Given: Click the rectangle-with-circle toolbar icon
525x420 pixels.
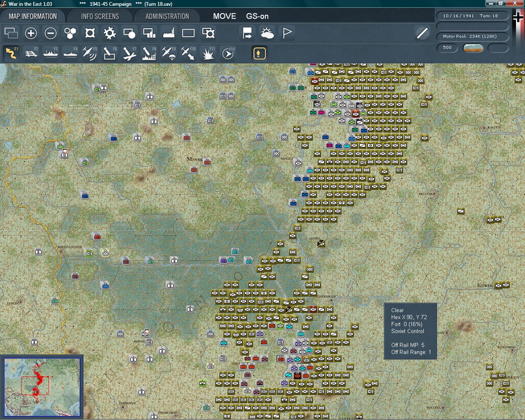Looking at the screenshot, I should click(129, 33).
